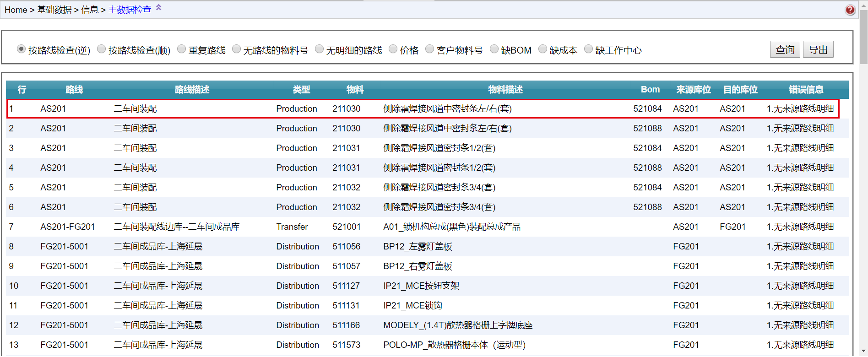Click AS201 route in row 1
The height and width of the screenshot is (357, 868).
(x=53, y=109)
